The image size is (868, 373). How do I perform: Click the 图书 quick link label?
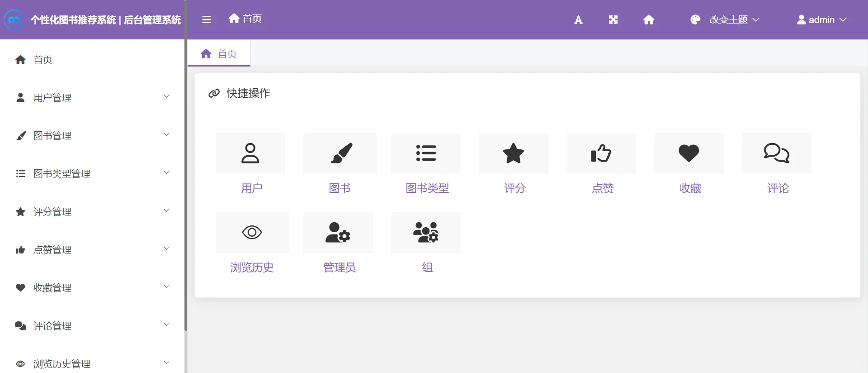[x=340, y=188]
